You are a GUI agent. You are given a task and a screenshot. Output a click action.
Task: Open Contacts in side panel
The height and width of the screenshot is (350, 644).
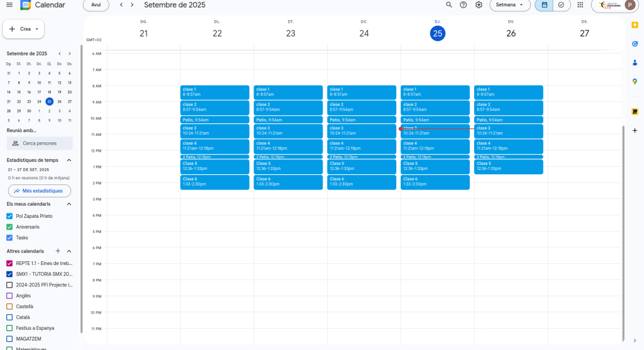(635, 62)
